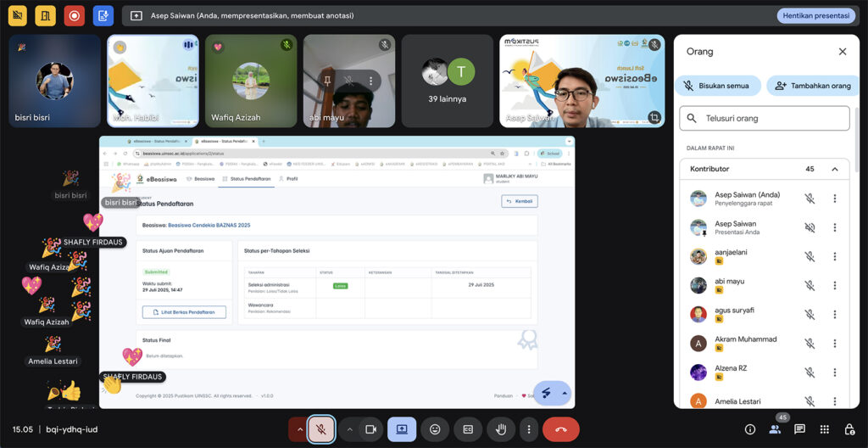This screenshot has width=868, height=448.
Task: Toggle the camera button
Action: click(370, 429)
